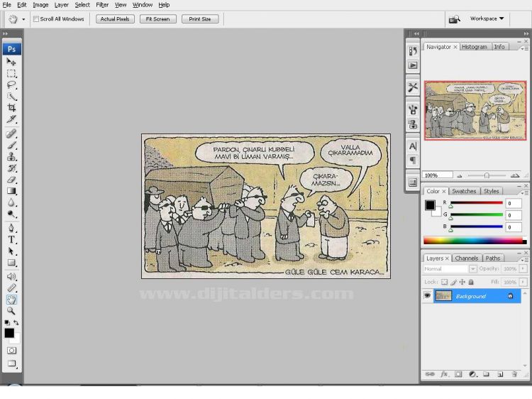Hide the Background layer eye icon

pyautogui.click(x=427, y=296)
